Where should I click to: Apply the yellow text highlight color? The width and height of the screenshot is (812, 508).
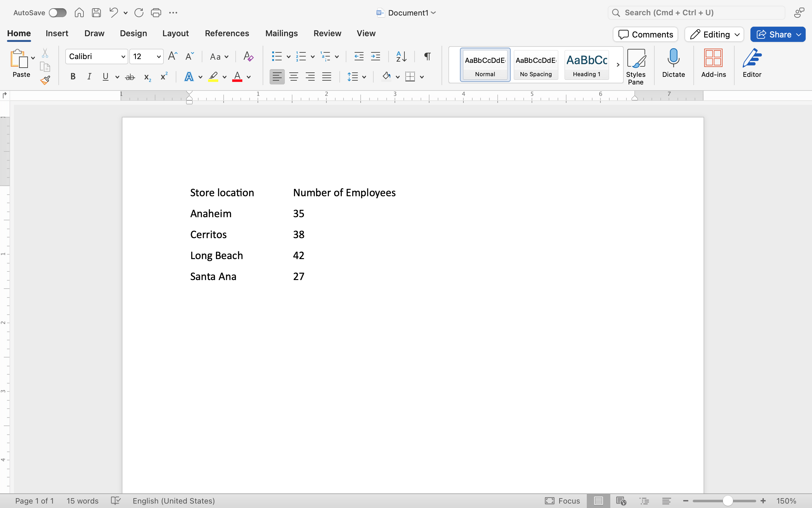click(213, 77)
